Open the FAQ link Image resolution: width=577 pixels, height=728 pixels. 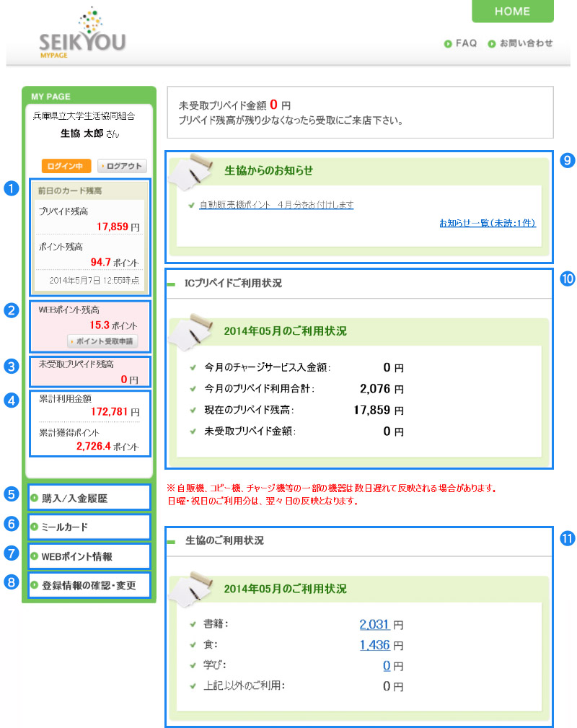tap(466, 43)
